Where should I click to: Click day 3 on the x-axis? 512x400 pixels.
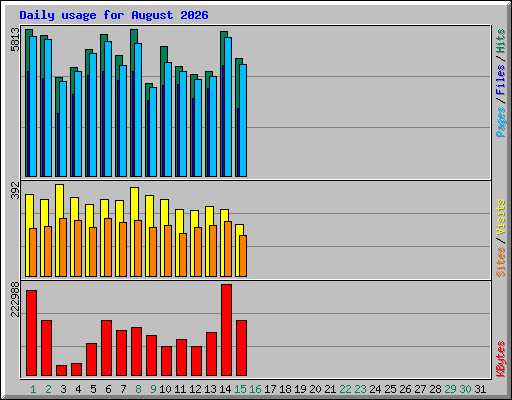click(x=63, y=389)
